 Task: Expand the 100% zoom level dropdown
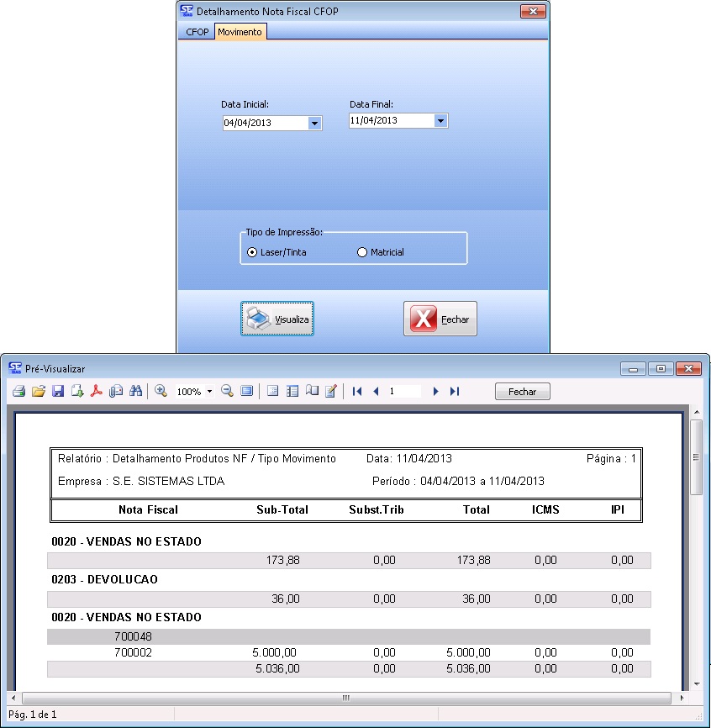209,392
